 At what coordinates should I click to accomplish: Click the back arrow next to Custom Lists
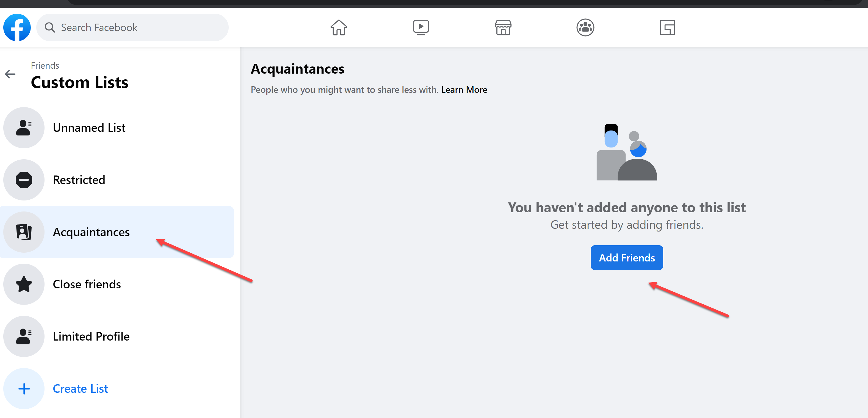pos(10,74)
